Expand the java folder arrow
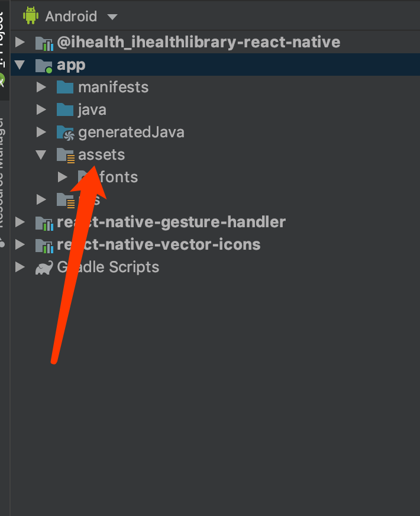 tap(41, 110)
